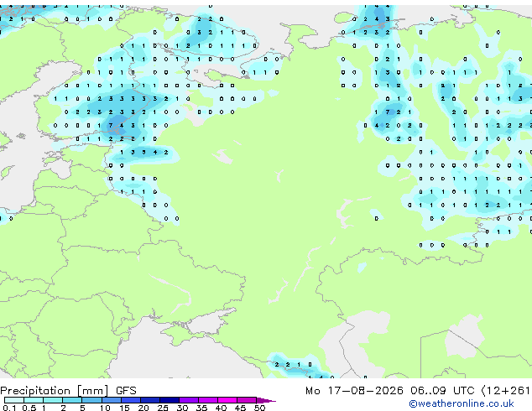Viewport: 532px width, 411px height.
Task: Click the 40–45 mm magenta legend swatch
Action: (227, 400)
